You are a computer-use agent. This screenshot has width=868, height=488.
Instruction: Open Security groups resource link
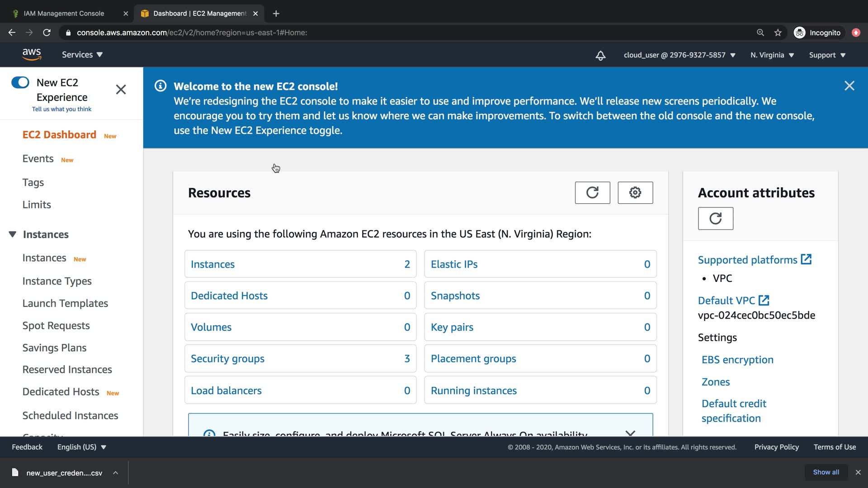pos(227,359)
